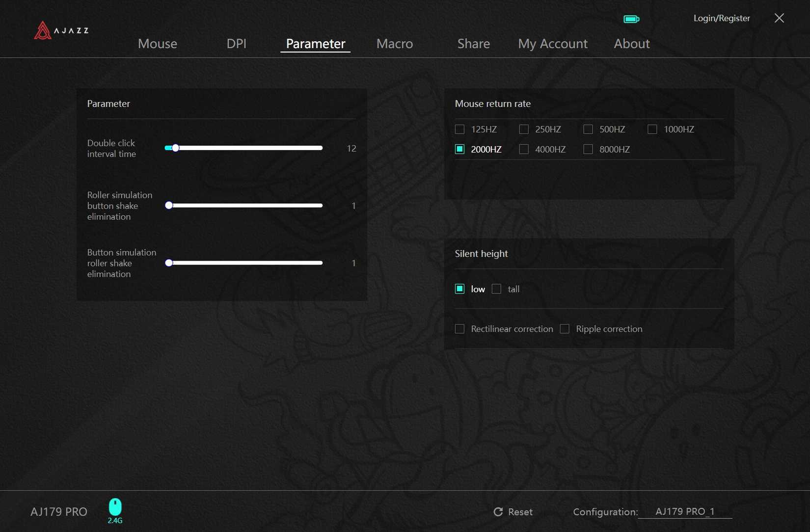Select the 8000HZ polling rate

pos(588,149)
